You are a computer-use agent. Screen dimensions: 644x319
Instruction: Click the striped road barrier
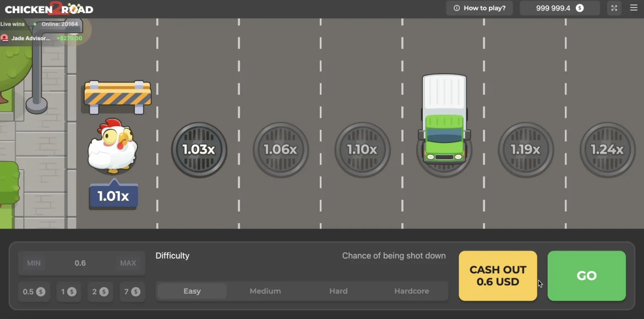pyautogui.click(x=117, y=97)
